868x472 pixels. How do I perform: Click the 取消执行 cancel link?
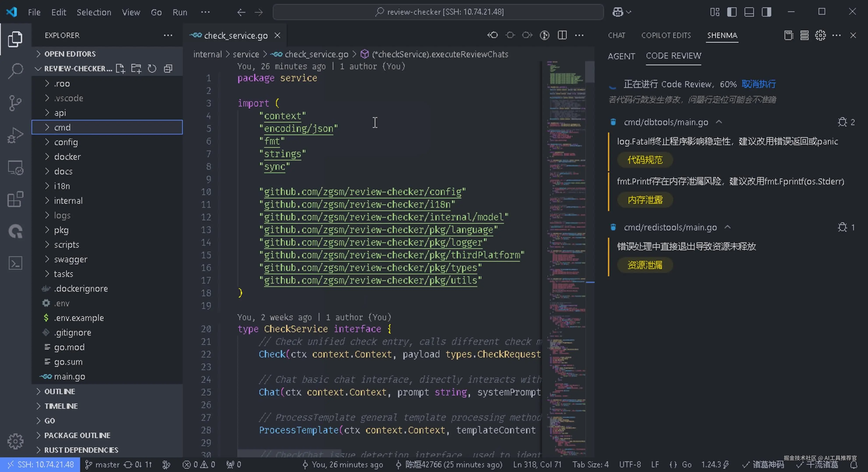click(x=758, y=84)
